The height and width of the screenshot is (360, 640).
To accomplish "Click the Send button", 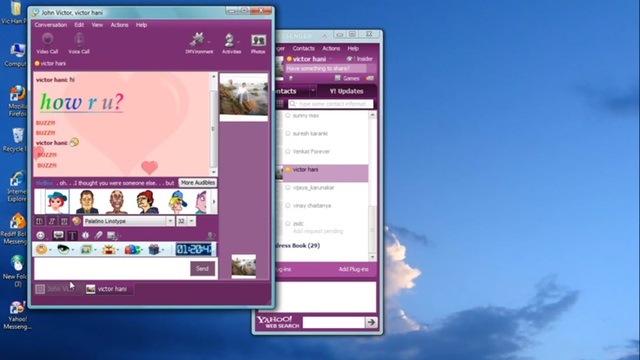I will [202, 269].
